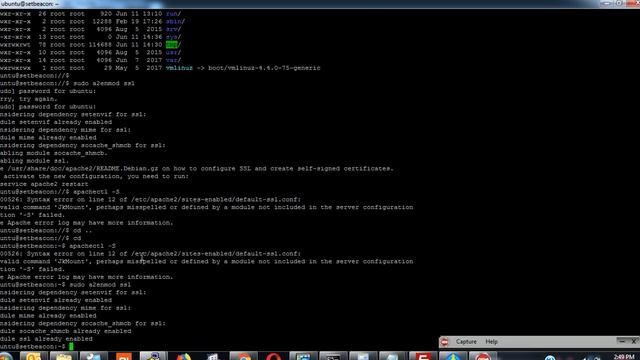This screenshot has width=640, height=360.
Task: Click the 'Jun 11 14:36' timestamp
Action: (x=139, y=37)
